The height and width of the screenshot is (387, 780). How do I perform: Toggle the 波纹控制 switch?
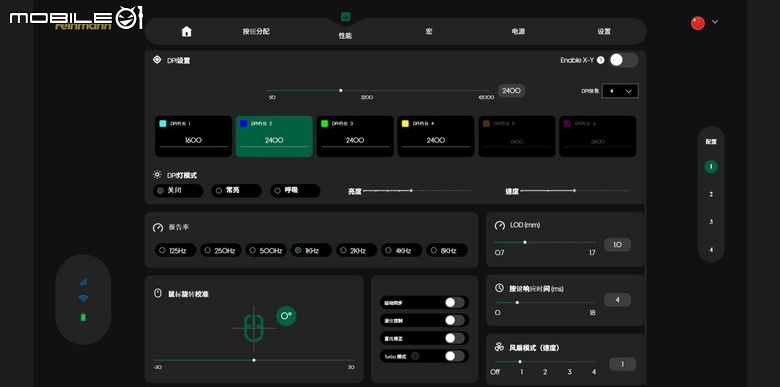(x=455, y=320)
